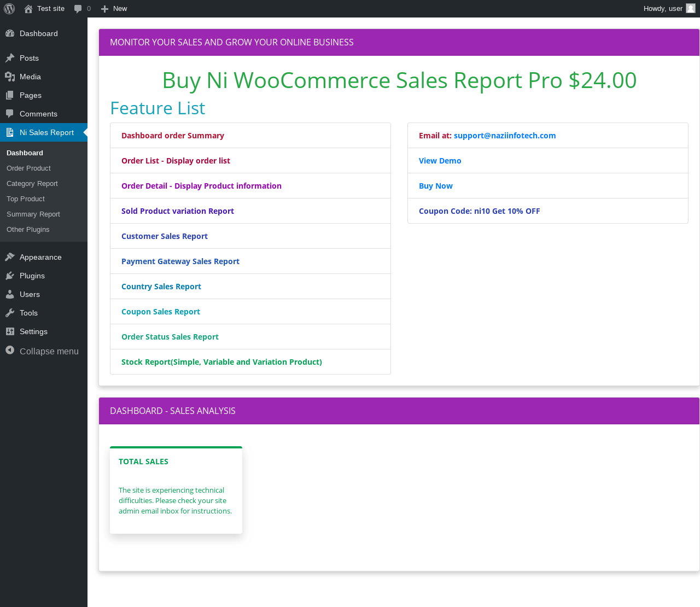Open the Media library menu
700x607 pixels.
coord(44,77)
